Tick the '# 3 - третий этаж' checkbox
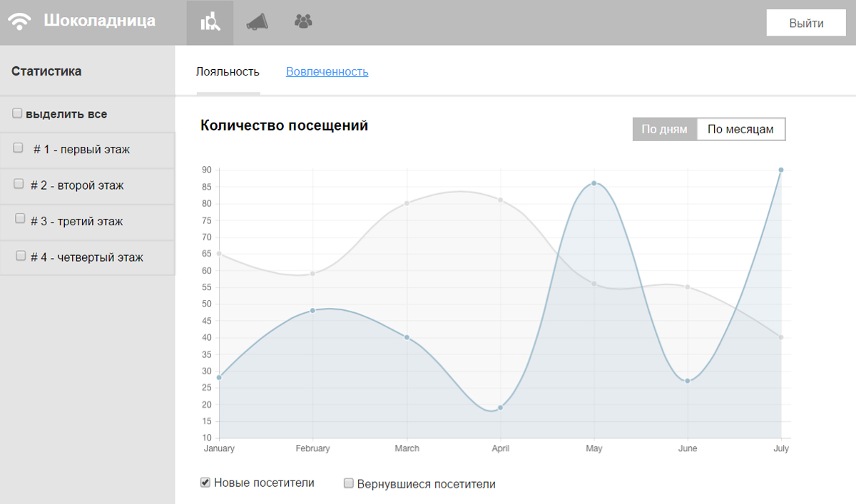Viewport: 856px width, 504px height. coord(20,219)
